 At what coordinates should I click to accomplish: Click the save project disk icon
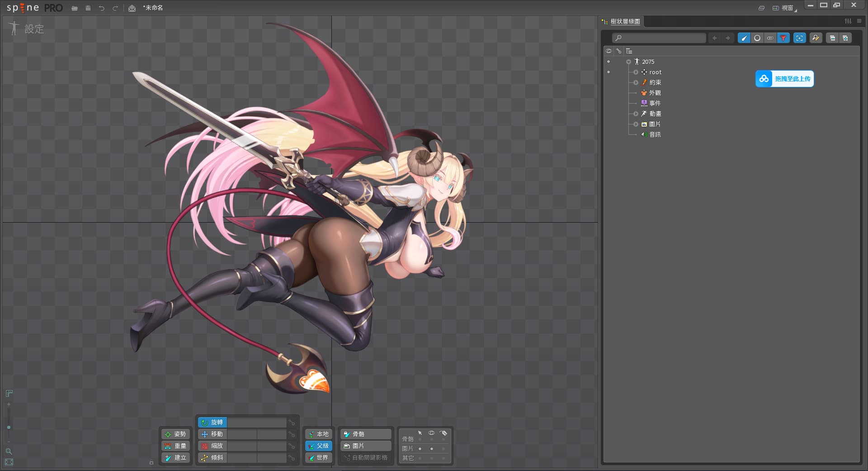click(x=88, y=8)
